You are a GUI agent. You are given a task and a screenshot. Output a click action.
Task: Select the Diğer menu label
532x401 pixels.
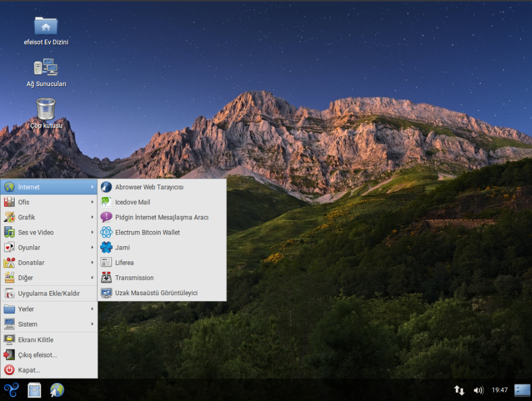tap(26, 278)
